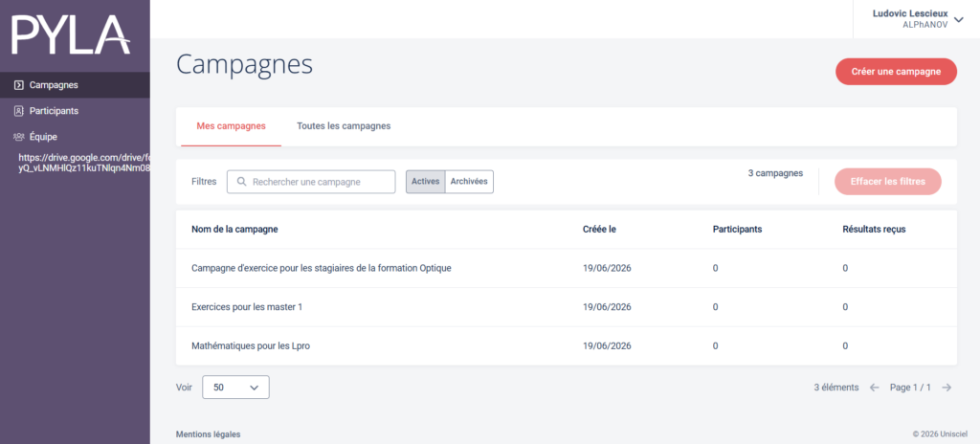Click Effacer les filtres button

[887, 182]
